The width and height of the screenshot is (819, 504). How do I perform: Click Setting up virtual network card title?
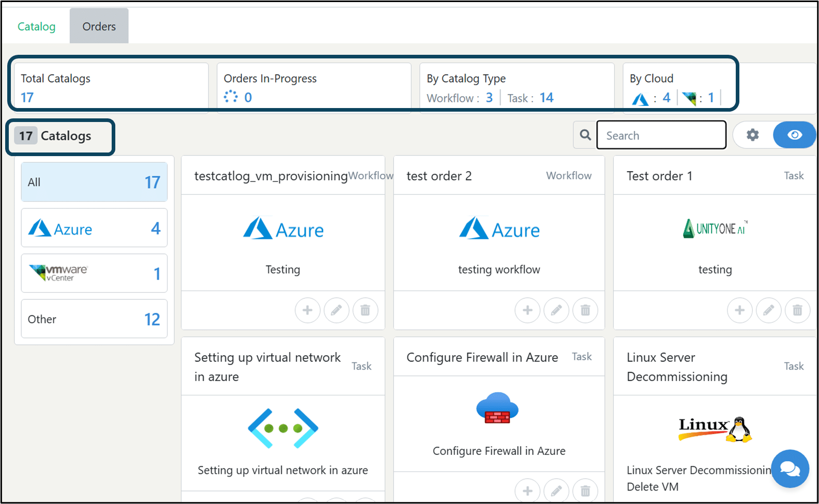click(267, 366)
